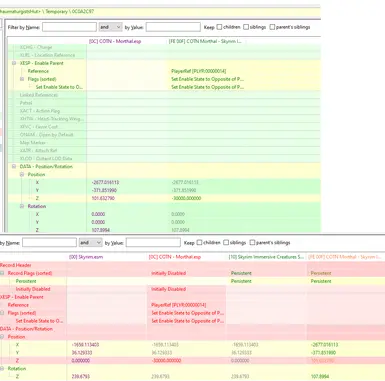Select 107.8994 in the lower panel

point(320,376)
